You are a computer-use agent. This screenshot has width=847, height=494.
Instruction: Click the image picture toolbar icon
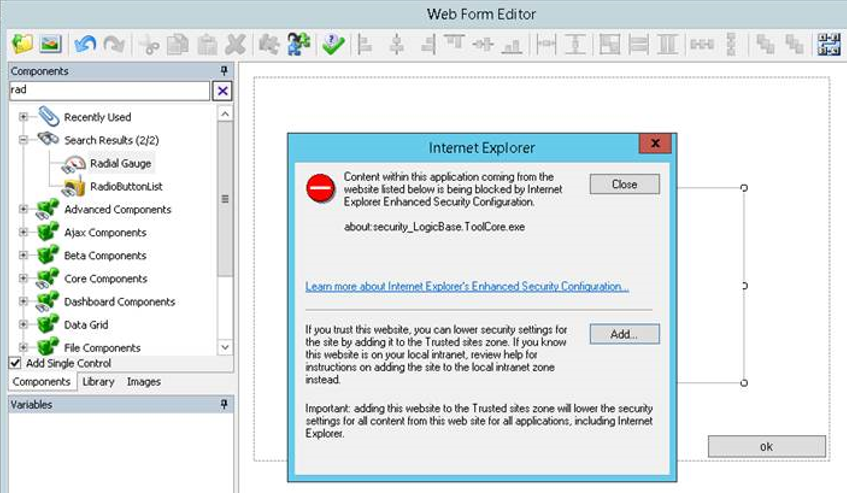[x=50, y=44]
